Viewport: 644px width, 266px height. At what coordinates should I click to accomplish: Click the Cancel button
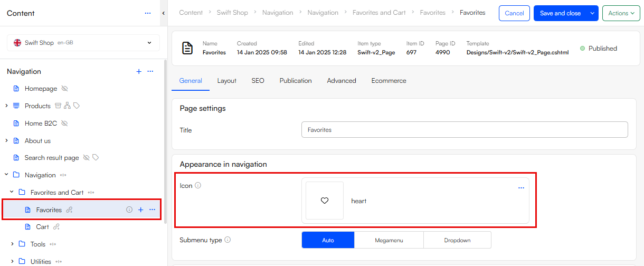click(514, 13)
